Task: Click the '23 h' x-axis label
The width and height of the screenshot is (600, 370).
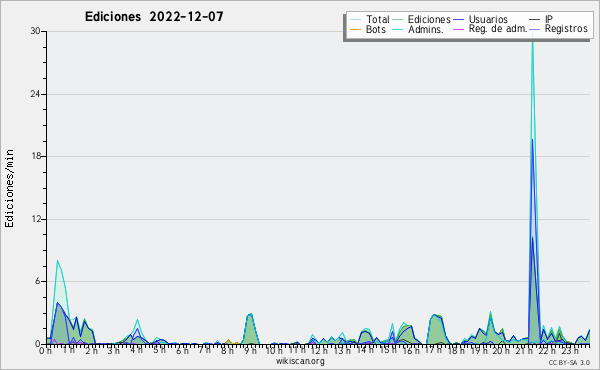Action: [x=569, y=350]
